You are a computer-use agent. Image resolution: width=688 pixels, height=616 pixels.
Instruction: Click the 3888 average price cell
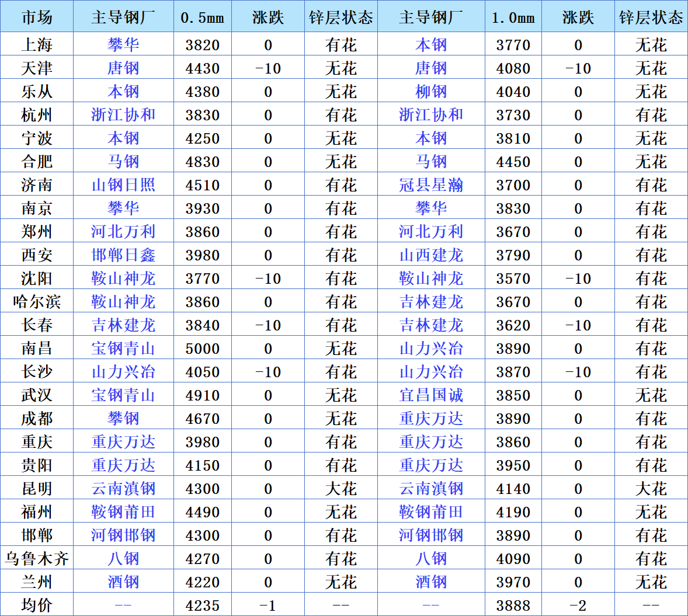click(x=513, y=605)
